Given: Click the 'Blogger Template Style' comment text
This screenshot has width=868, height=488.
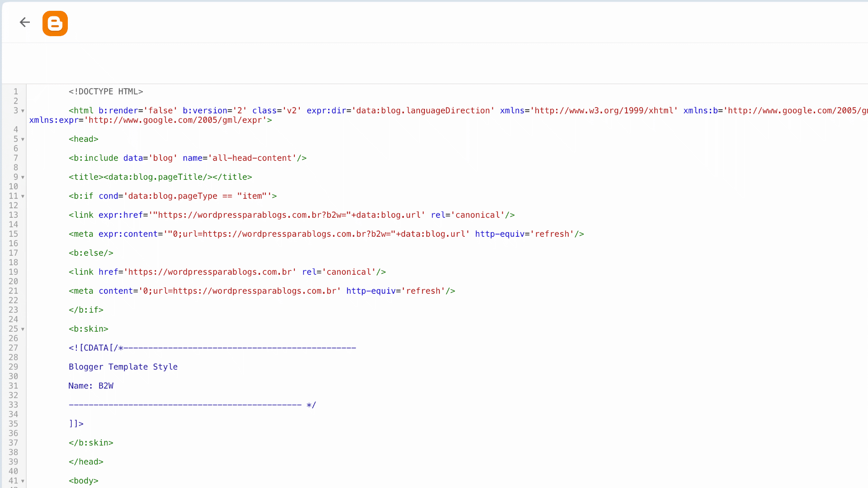Looking at the screenshot, I should point(123,367).
